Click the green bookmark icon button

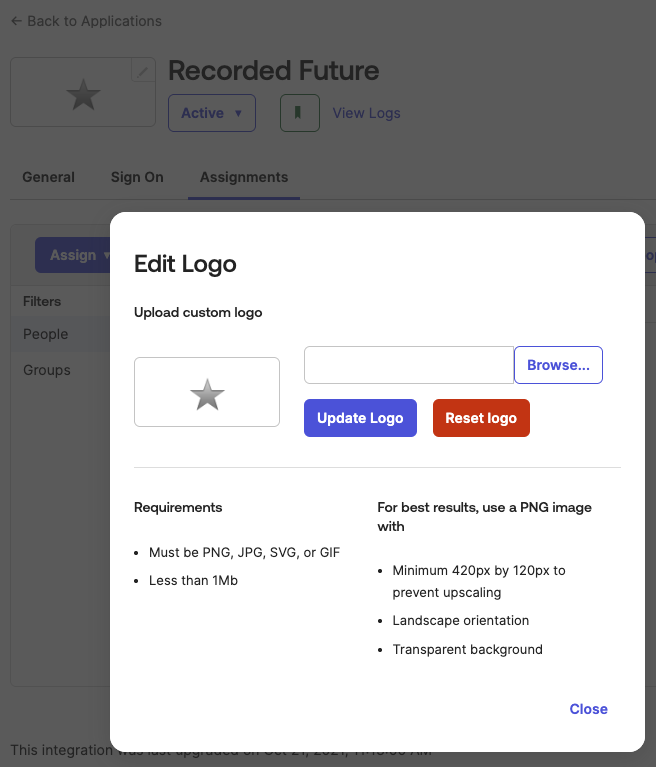pos(299,113)
